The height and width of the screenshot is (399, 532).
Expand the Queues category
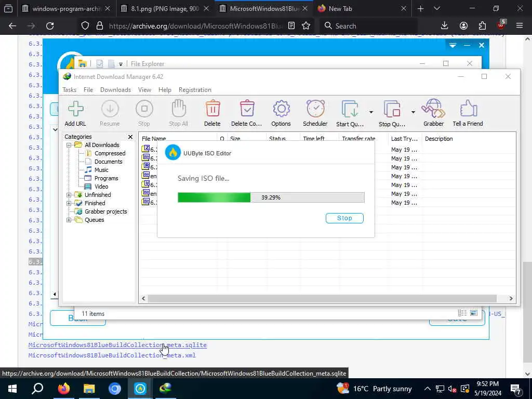pyautogui.click(x=69, y=220)
